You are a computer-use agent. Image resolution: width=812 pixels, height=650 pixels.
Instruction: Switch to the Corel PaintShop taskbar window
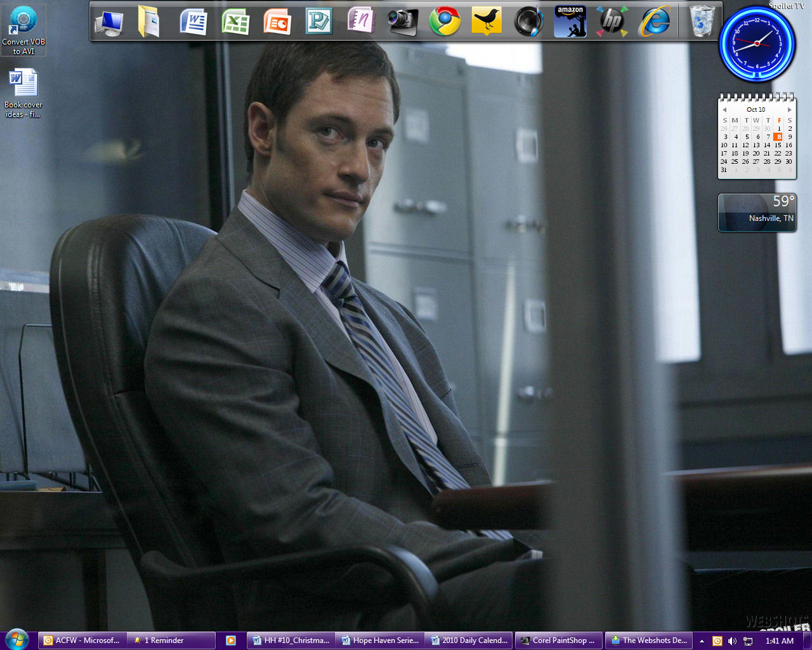557,640
